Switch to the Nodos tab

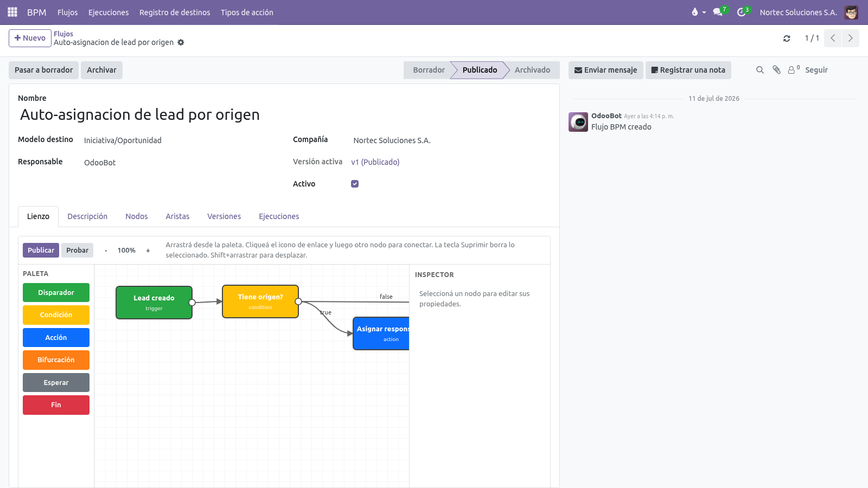[137, 216]
